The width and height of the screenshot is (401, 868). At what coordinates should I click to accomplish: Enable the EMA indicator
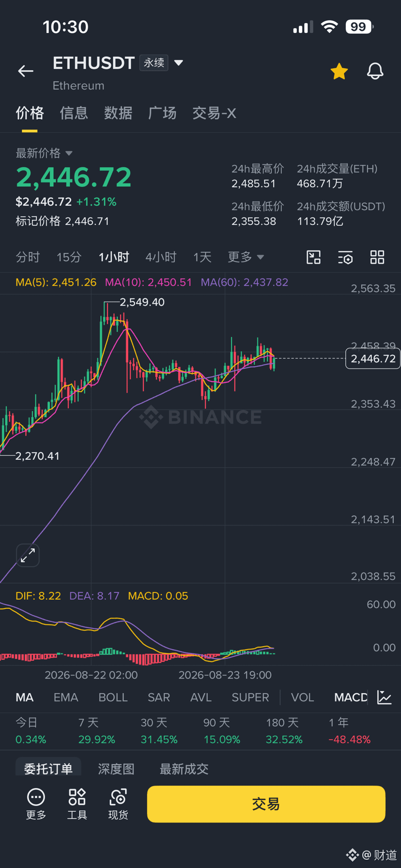[66, 697]
